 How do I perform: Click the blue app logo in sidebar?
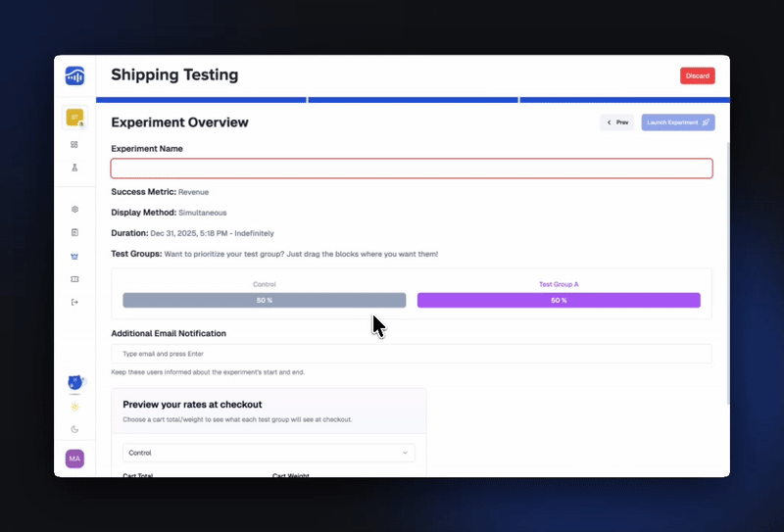(74, 76)
